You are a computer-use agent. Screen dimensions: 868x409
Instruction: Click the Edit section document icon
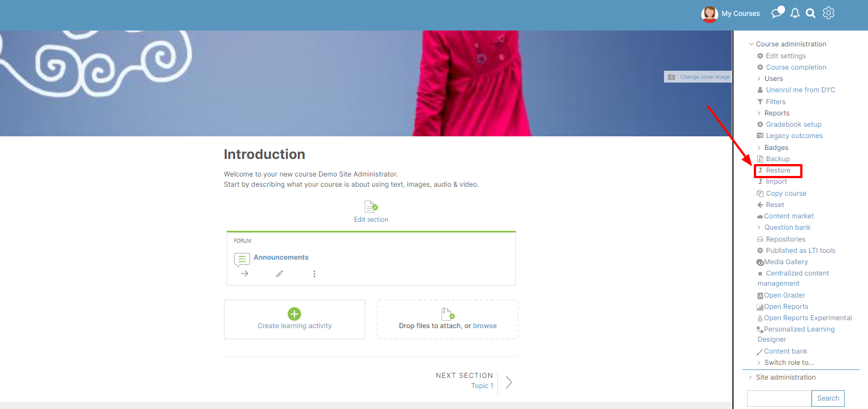(x=371, y=206)
